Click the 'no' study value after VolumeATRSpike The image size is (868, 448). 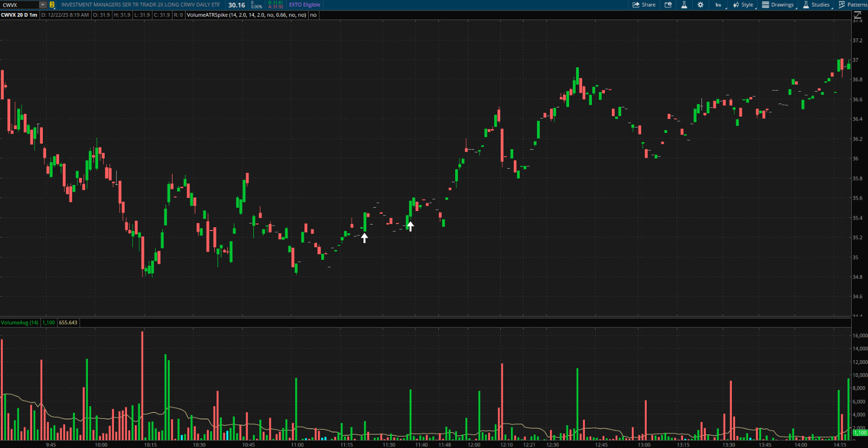(314, 15)
